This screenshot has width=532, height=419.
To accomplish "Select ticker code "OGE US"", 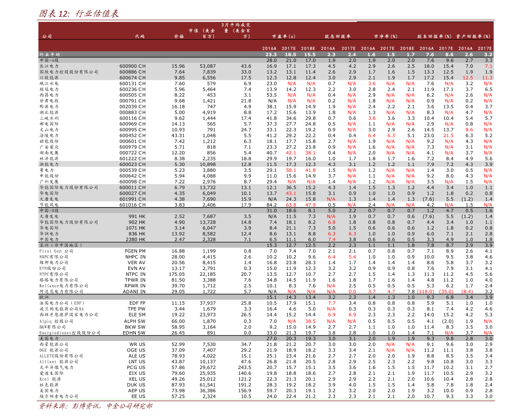I will coord(136,350).
